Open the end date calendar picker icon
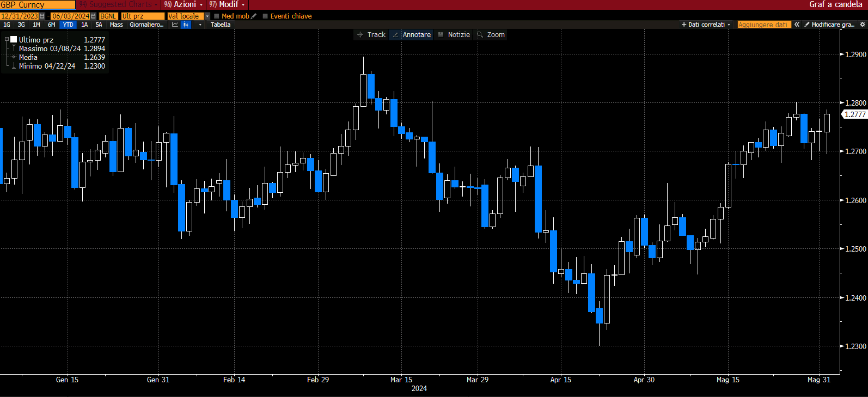This screenshot has height=397, width=868. [93, 16]
